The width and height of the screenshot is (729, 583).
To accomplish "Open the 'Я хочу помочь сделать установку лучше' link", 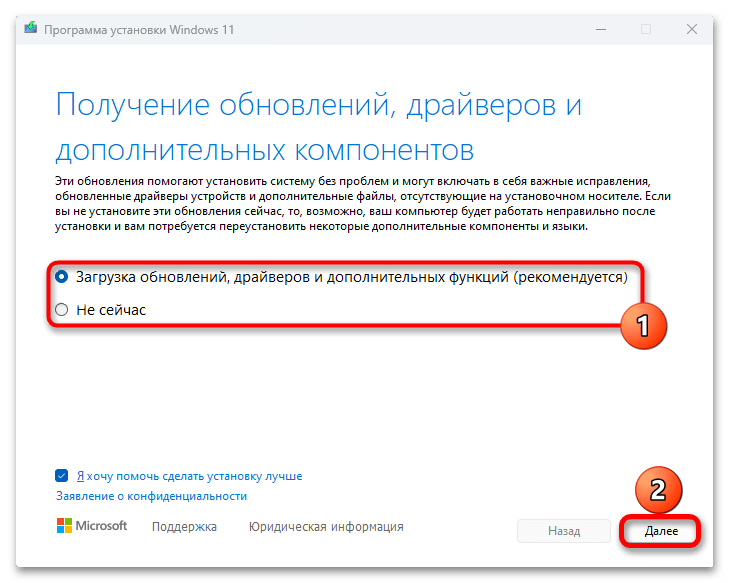I will tap(189, 476).
